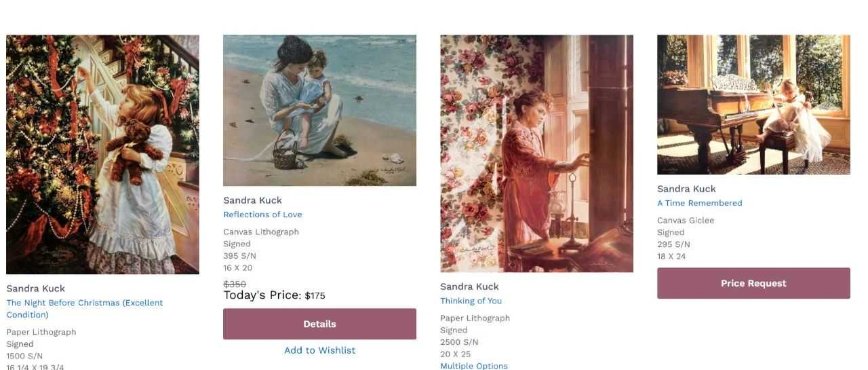Click Sandra Kuck name above Night Before Christmas
This screenshot has height=370, width=868.
click(x=35, y=289)
